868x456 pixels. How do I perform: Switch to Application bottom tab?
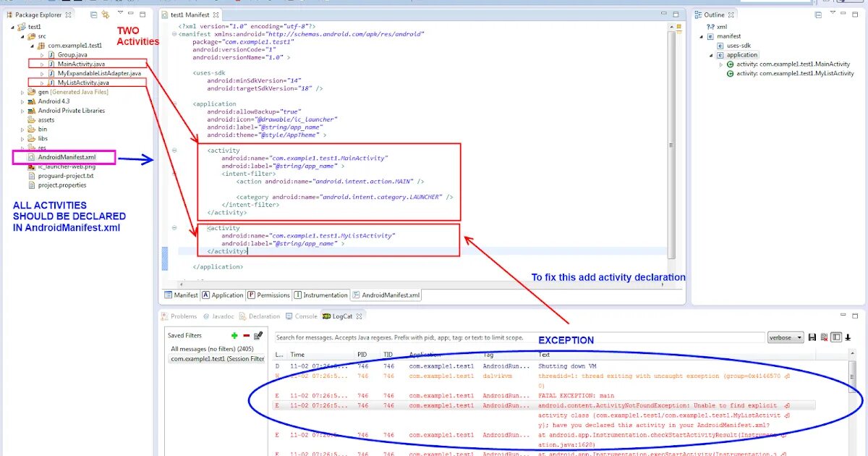coord(223,295)
